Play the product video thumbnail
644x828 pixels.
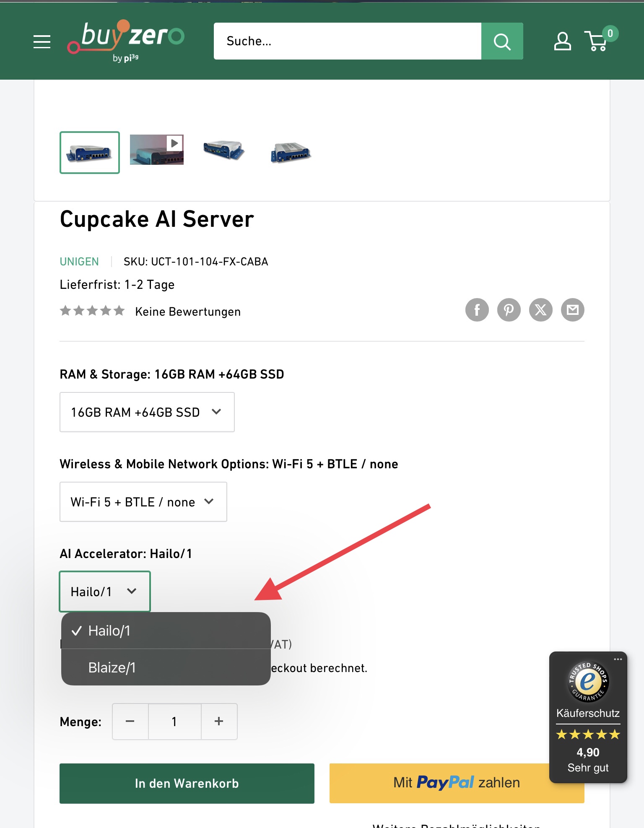[x=157, y=150]
